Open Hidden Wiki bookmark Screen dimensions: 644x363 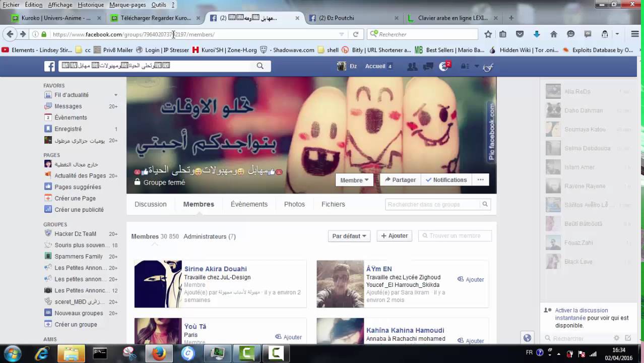(x=524, y=50)
